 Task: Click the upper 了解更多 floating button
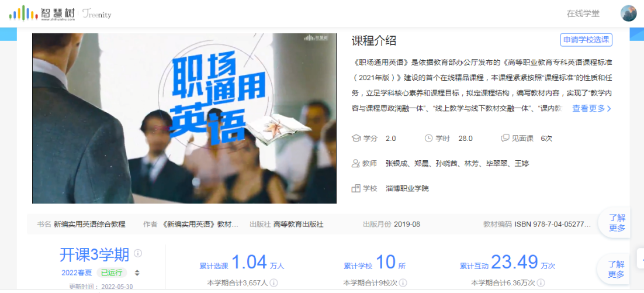click(x=617, y=223)
